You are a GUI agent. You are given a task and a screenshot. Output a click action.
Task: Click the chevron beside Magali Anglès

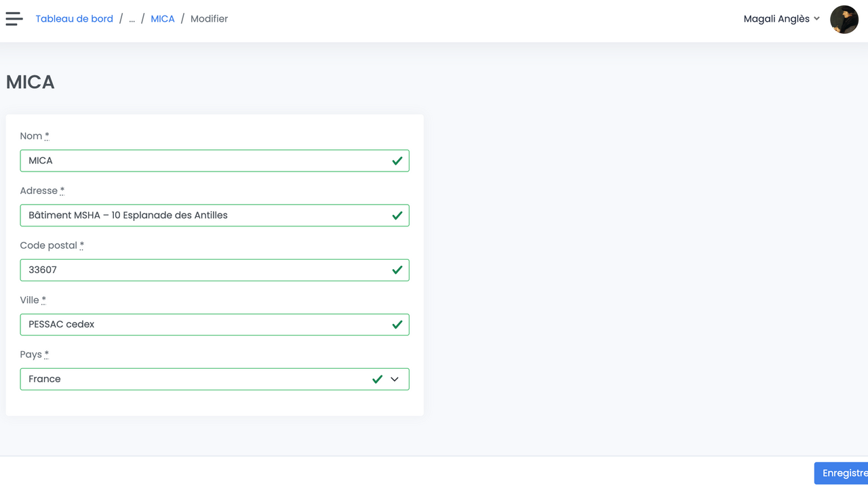coord(816,19)
